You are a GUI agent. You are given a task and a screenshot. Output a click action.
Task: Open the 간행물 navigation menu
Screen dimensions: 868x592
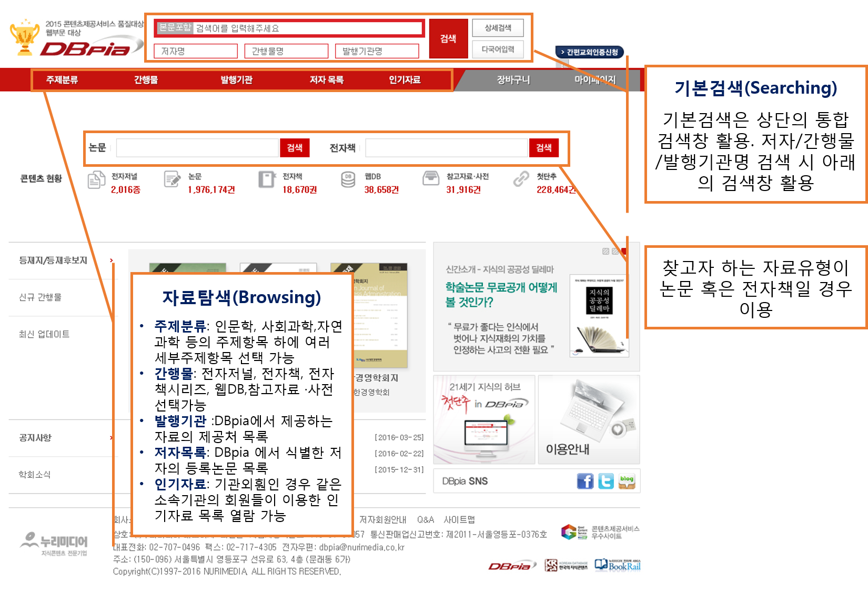(x=146, y=80)
